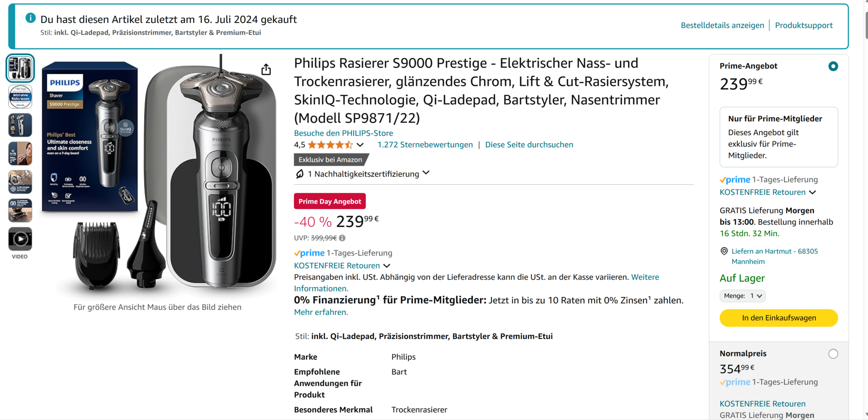This screenshot has width=868, height=420.
Task: Click the info icon in purchase banner
Action: point(30,18)
